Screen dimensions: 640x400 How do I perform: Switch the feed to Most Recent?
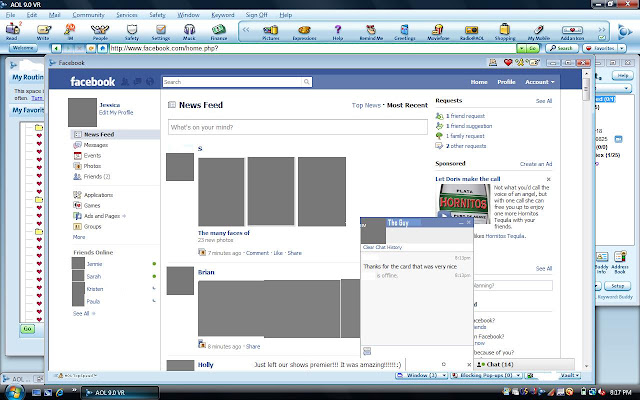(x=407, y=105)
